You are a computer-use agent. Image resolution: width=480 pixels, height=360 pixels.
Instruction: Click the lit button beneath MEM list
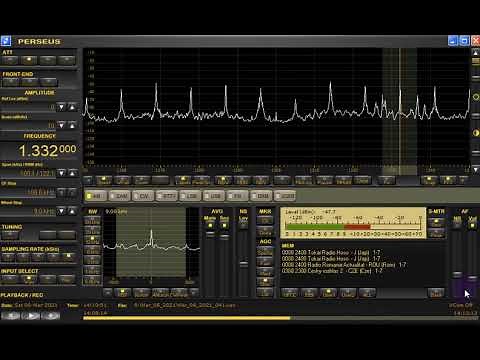pos(328,293)
